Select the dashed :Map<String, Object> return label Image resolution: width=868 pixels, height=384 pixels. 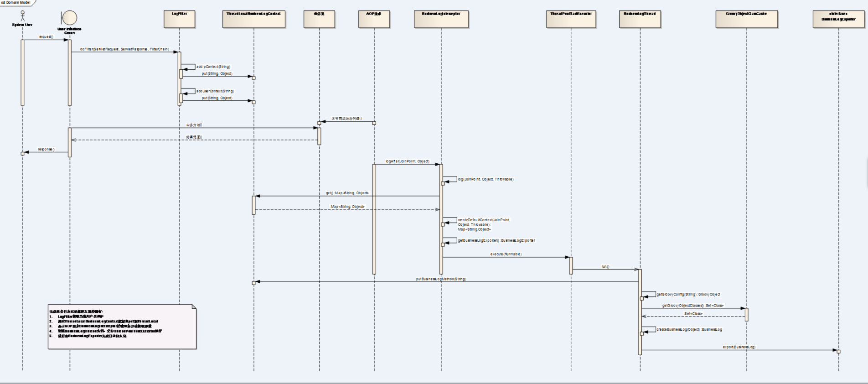coord(347,207)
